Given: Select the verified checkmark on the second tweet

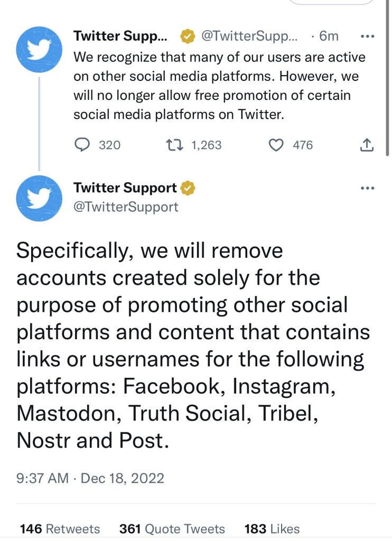Looking at the screenshot, I should [188, 187].
